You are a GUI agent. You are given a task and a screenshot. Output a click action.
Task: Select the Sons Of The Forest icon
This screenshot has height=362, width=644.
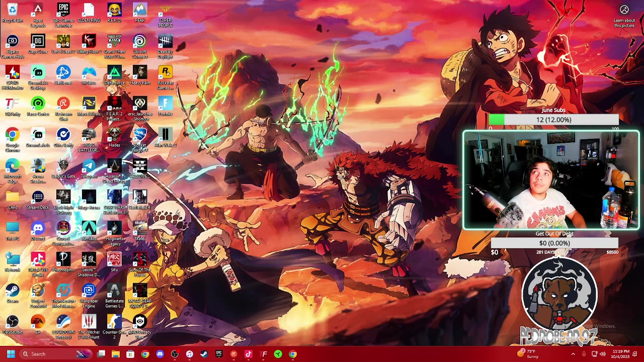[140, 264]
